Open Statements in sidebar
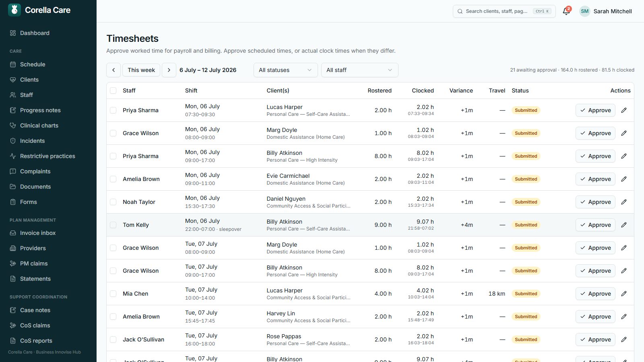The image size is (644, 362). coord(48,279)
